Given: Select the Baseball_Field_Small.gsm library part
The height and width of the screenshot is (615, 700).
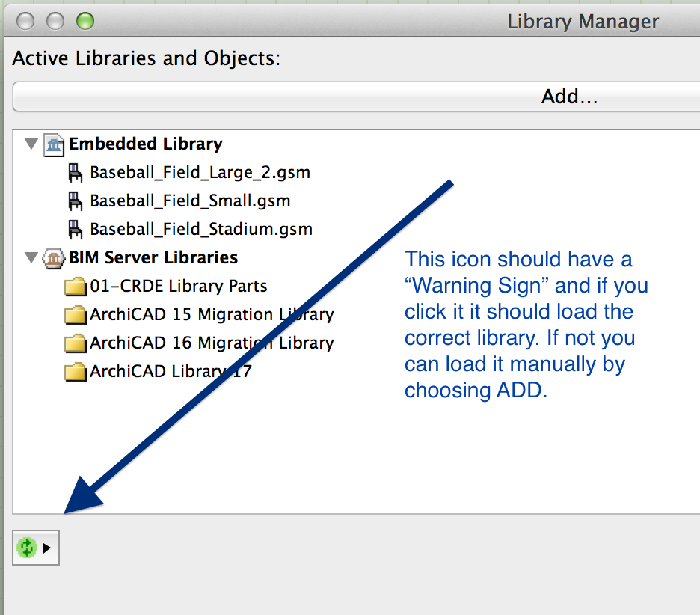Looking at the screenshot, I should (189, 200).
